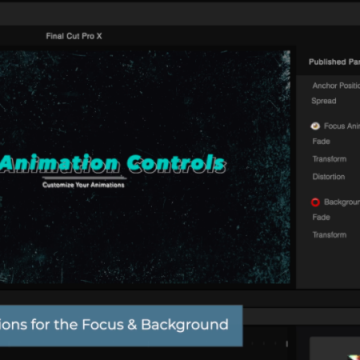Open Fade under Focus Animation

pos(321,141)
